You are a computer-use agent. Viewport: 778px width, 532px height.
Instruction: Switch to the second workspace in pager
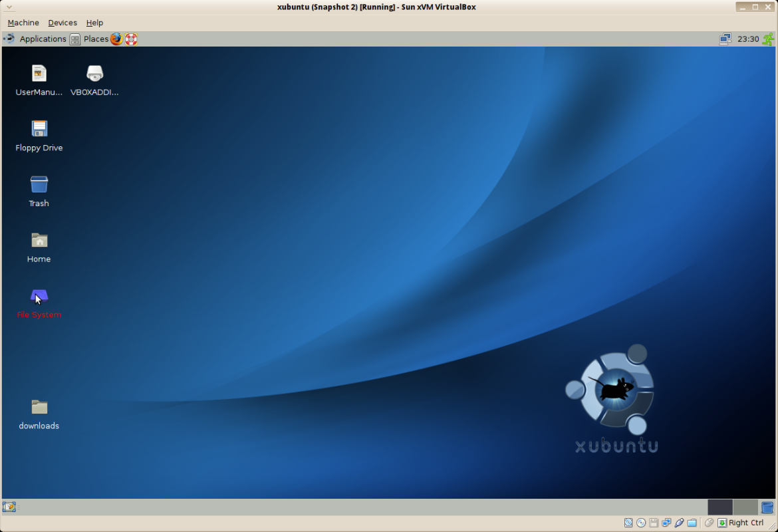coord(745,507)
